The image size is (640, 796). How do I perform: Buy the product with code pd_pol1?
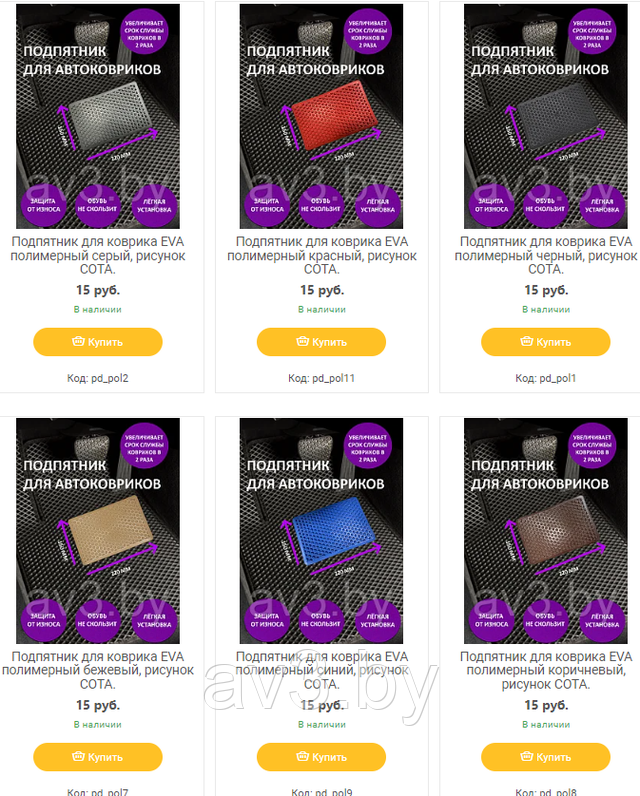click(x=546, y=342)
